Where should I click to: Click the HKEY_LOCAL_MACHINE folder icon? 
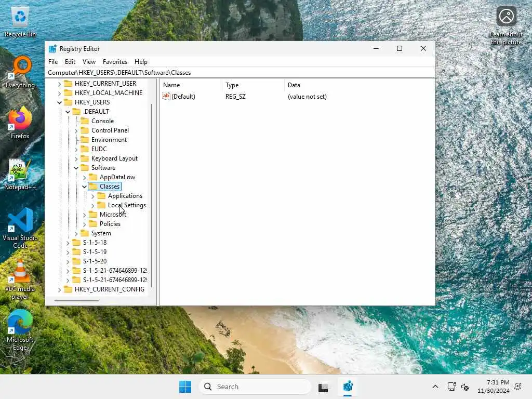tap(68, 93)
